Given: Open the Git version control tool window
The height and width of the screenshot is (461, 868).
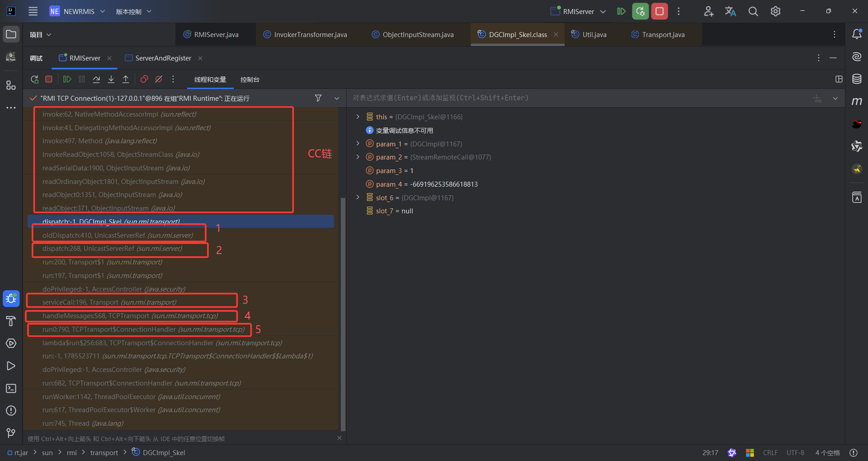Looking at the screenshot, I should pos(11,433).
